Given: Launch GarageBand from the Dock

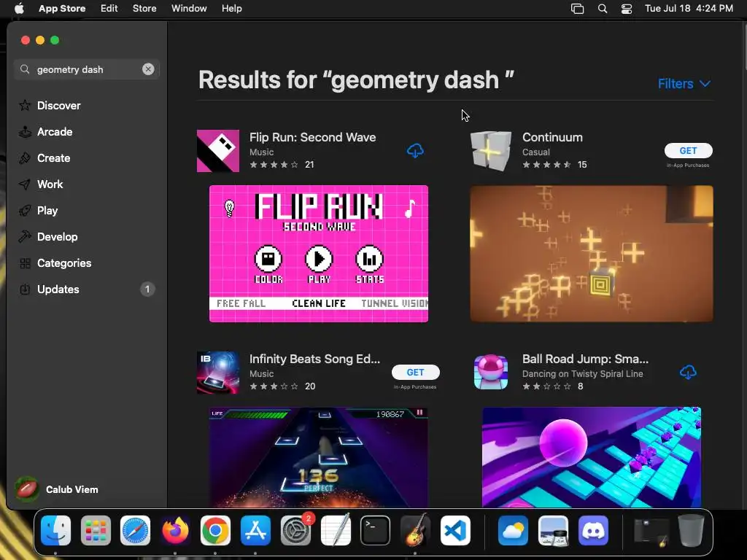Looking at the screenshot, I should coord(415,531).
